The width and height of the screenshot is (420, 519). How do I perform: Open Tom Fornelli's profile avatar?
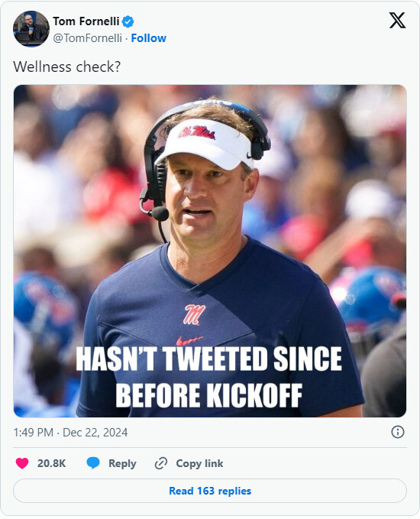click(x=31, y=29)
